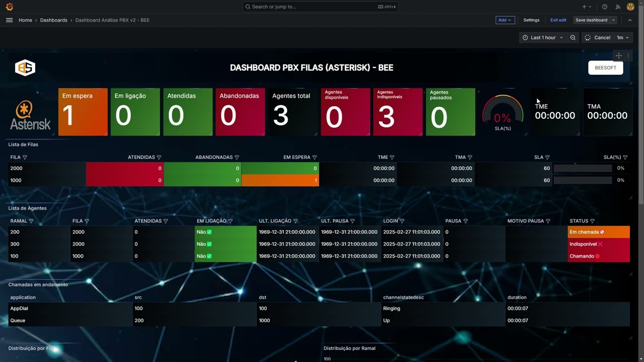
Task: Cancel the running refresh
Action: (598, 38)
